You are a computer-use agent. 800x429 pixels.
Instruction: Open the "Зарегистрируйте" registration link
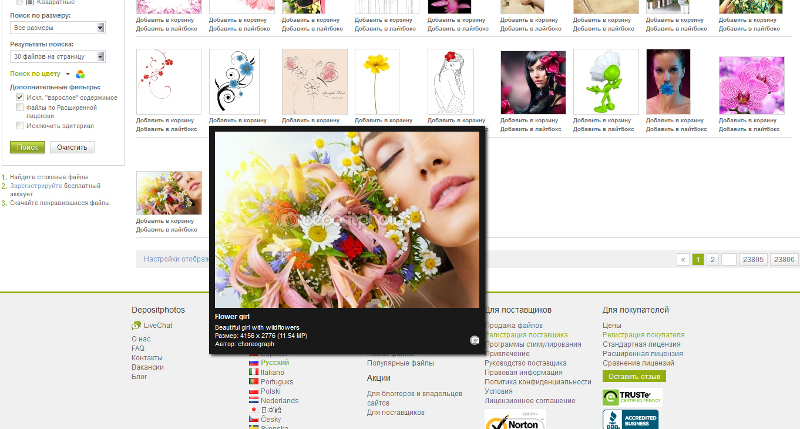pyautogui.click(x=36, y=186)
